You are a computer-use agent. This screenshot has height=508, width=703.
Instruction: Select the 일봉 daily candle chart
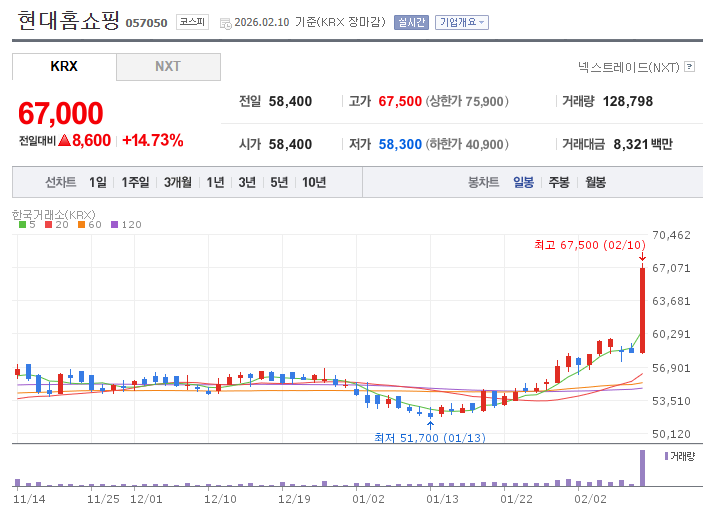coord(523,182)
